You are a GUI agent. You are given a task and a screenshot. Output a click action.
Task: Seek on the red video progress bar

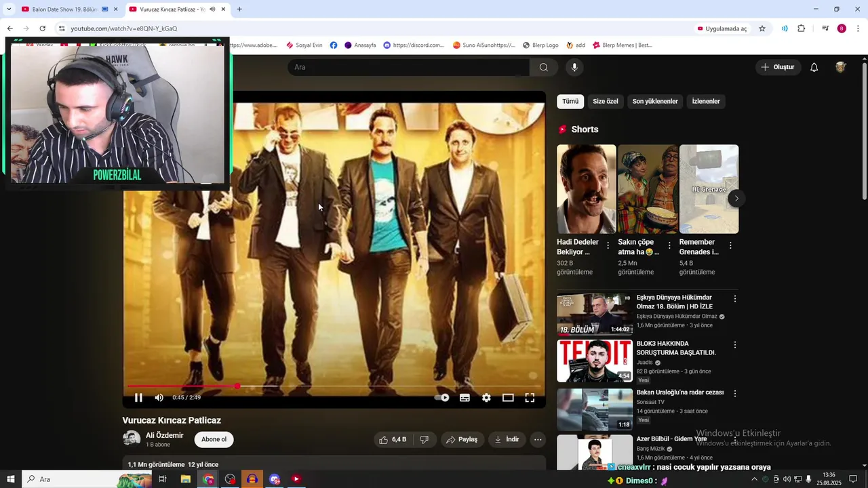(x=336, y=386)
